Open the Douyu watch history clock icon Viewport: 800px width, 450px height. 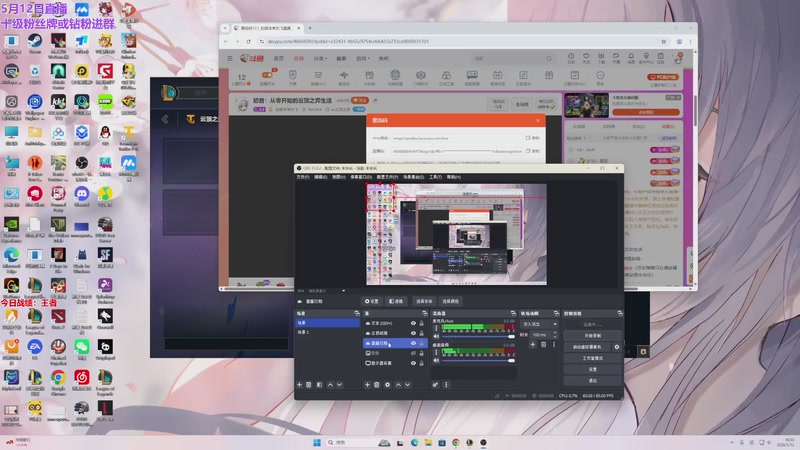[x=571, y=58]
